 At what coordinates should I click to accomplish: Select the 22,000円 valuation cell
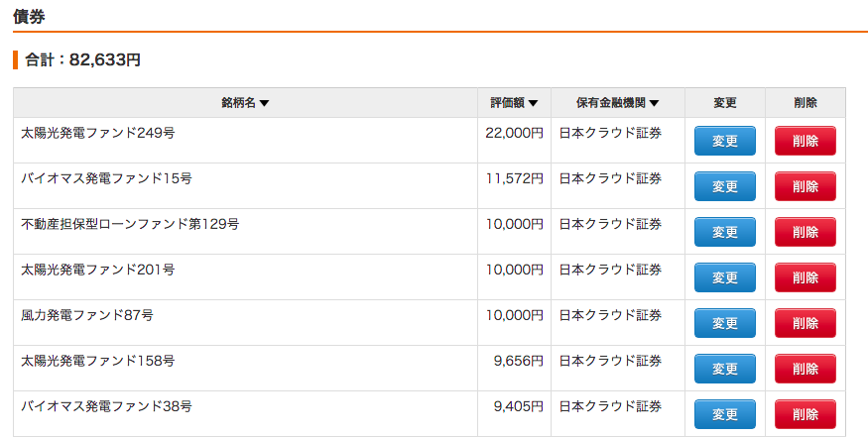(514, 141)
